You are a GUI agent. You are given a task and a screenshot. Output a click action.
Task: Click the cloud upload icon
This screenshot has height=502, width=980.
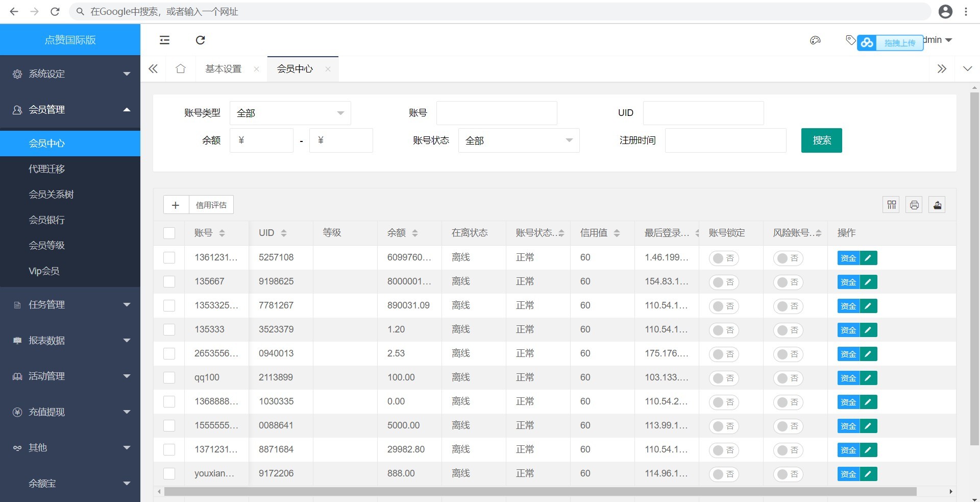tap(867, 43)
